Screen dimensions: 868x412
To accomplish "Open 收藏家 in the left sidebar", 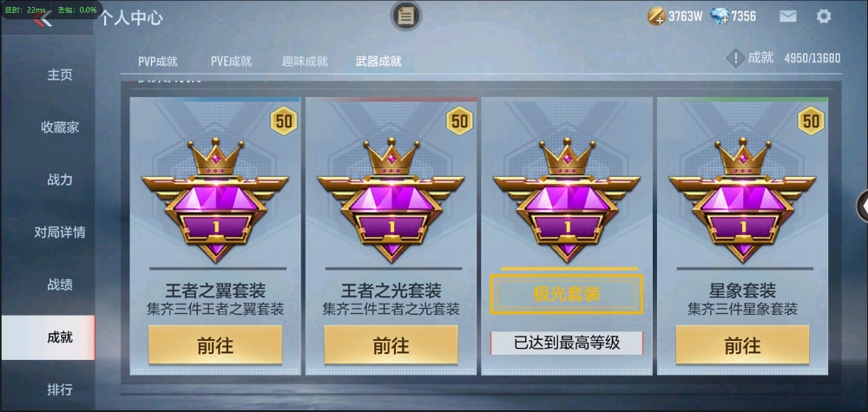I will coord(60,128).
